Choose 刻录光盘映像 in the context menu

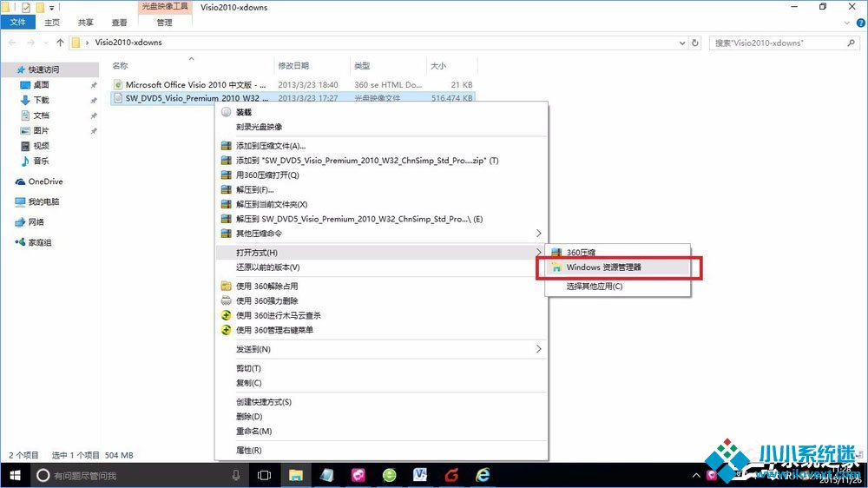tap(382, 127)
